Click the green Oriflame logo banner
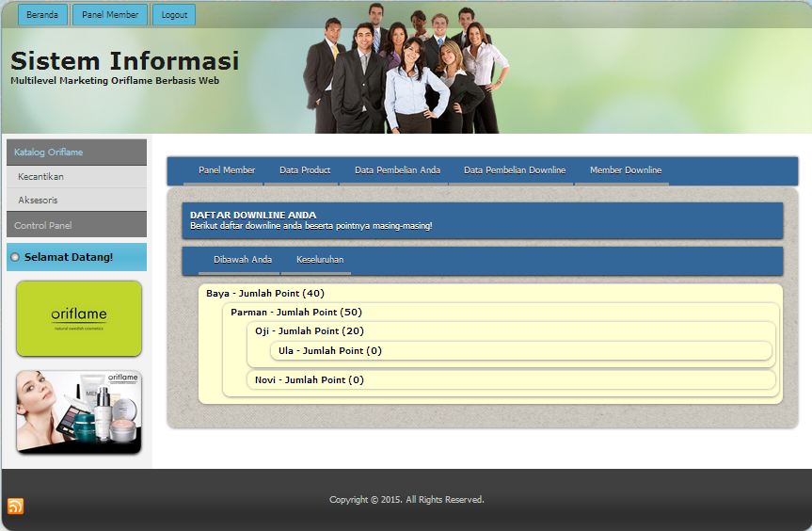This screenshot has width=812, height=531. click(79, 318)
